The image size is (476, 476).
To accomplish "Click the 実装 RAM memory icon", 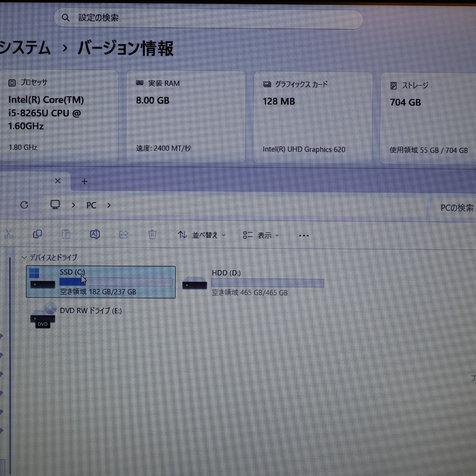I will click(140, 83).
